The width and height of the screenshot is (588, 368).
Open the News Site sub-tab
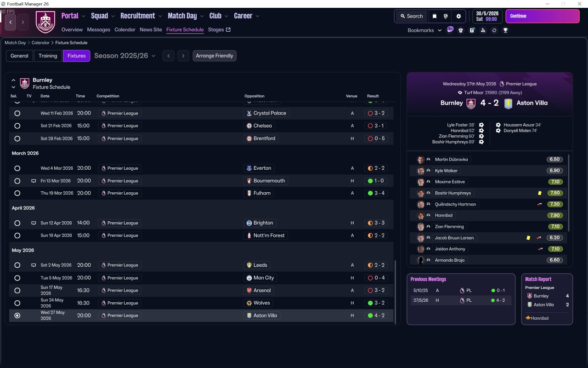(x=151, y=30)
